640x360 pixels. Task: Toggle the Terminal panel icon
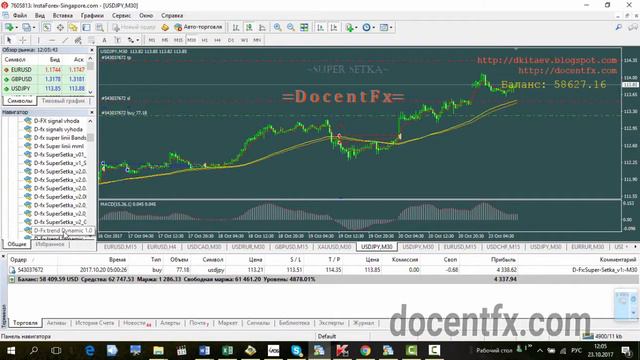point(86,27)
